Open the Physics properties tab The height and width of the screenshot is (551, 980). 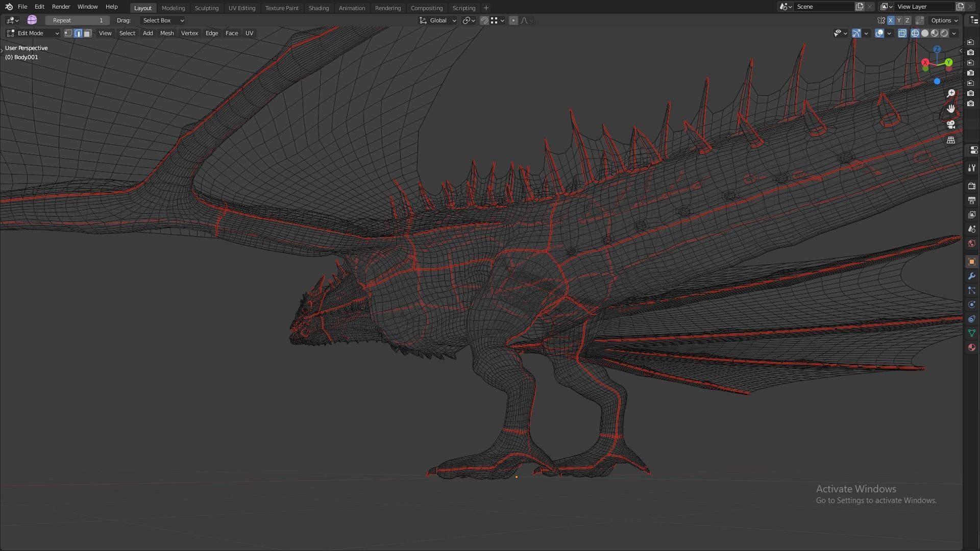coord(972,305)
